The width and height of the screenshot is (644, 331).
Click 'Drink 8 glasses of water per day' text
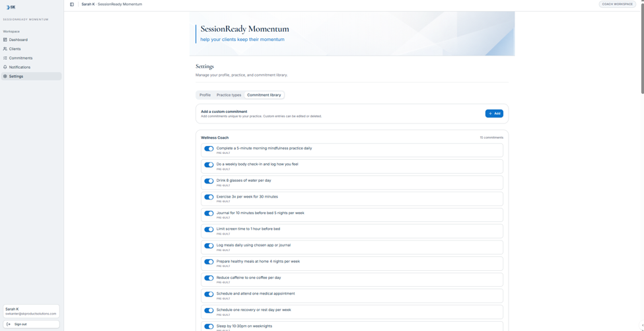(x=244, y=180)
